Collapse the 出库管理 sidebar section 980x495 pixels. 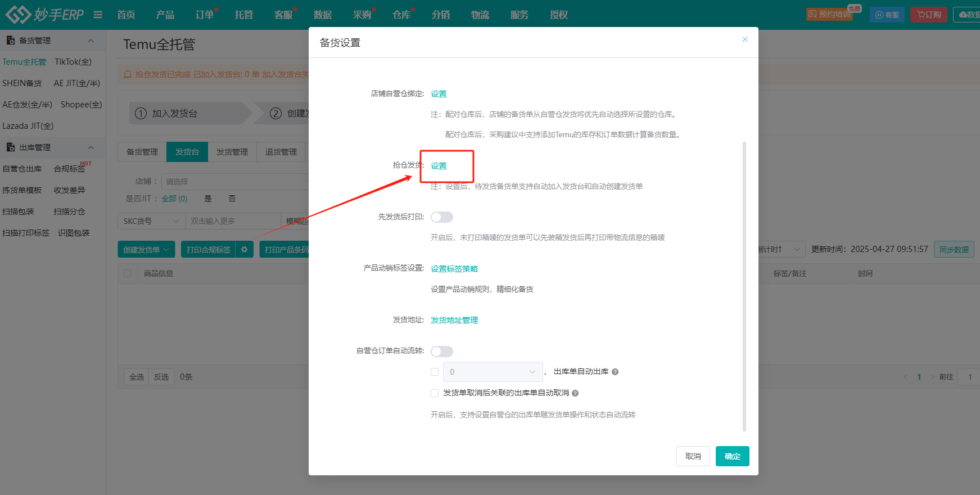coord(91,147)
